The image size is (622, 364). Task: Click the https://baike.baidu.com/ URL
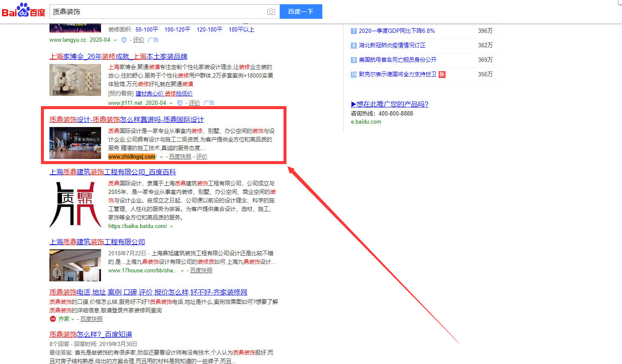click(137, 226)
